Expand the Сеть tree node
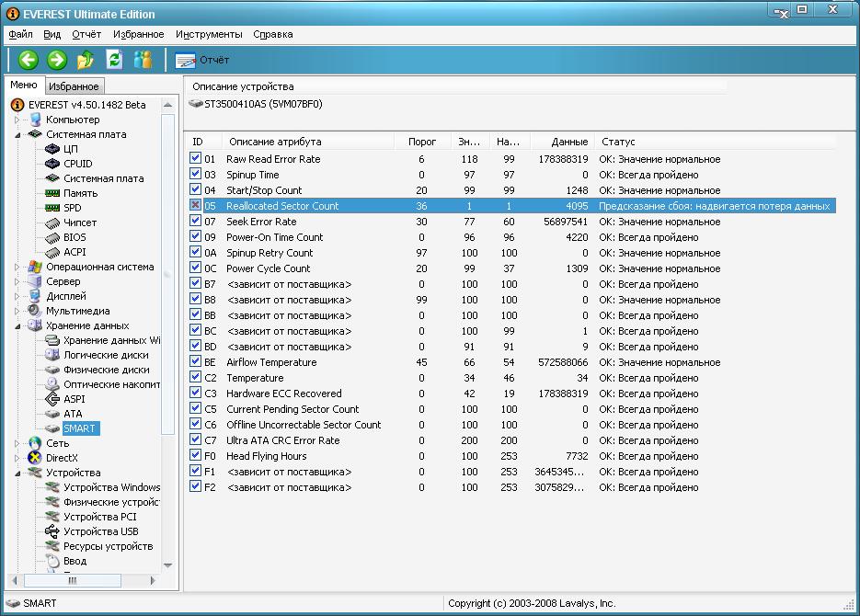Viewport: 860px width, 616px height. [x=17, y=443]
